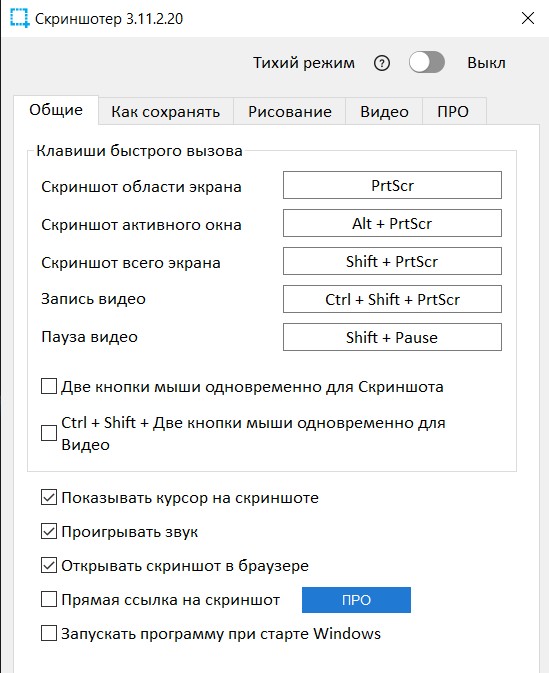Close the Скриншотер settings window
The width and height of the screenshot is (549, 673).
[528, 18]
